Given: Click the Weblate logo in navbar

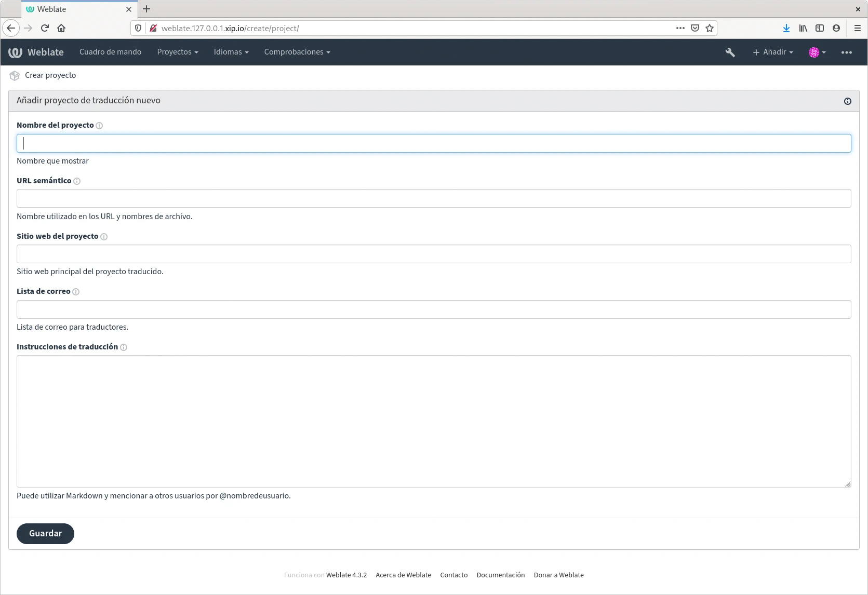Looking at the screenshot, I should (36, 52).
